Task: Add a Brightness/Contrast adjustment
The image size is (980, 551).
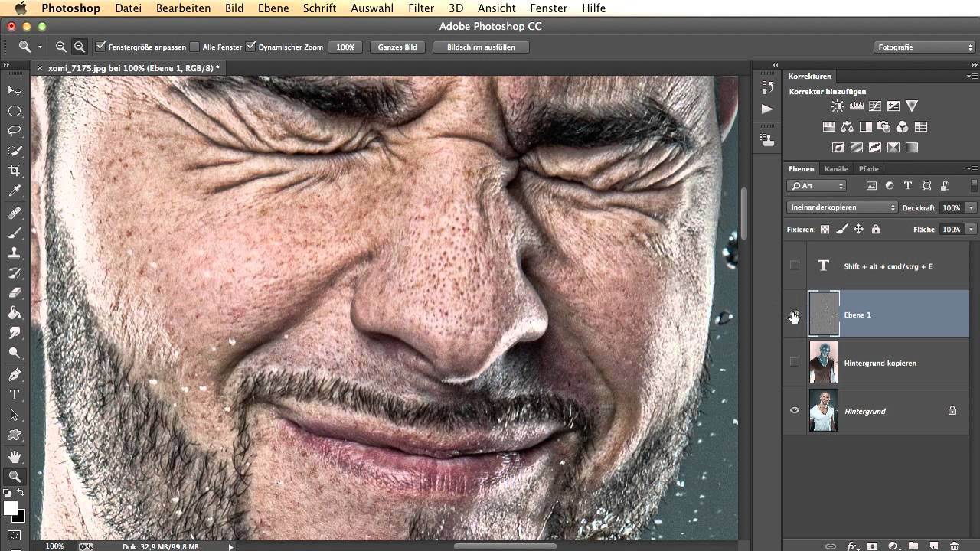Action: pos(838,106)
